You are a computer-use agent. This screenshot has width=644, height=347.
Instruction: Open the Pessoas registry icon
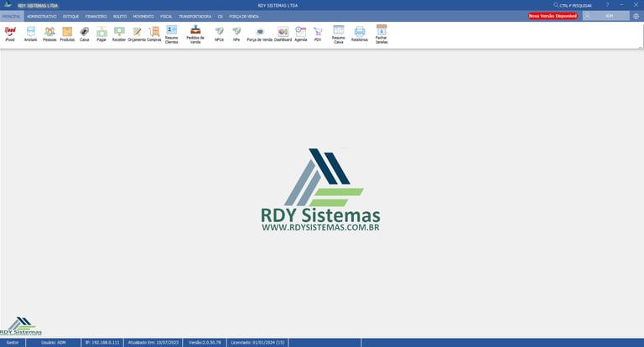coord(49,34)
